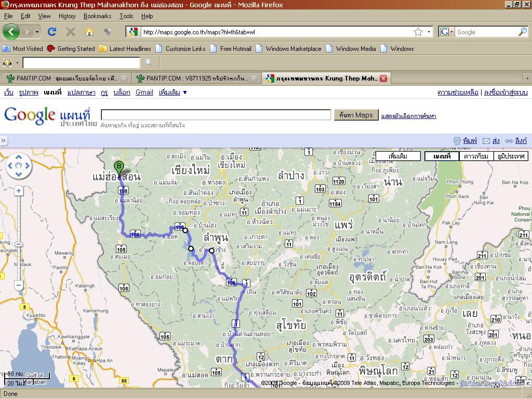532x399 pixels.
Task: Open the เพิ่มเติม map layers button
Action: 398,156
